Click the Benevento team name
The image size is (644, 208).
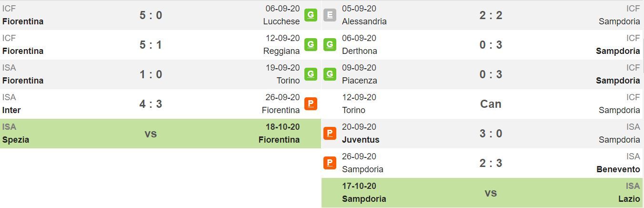[618, 169]
